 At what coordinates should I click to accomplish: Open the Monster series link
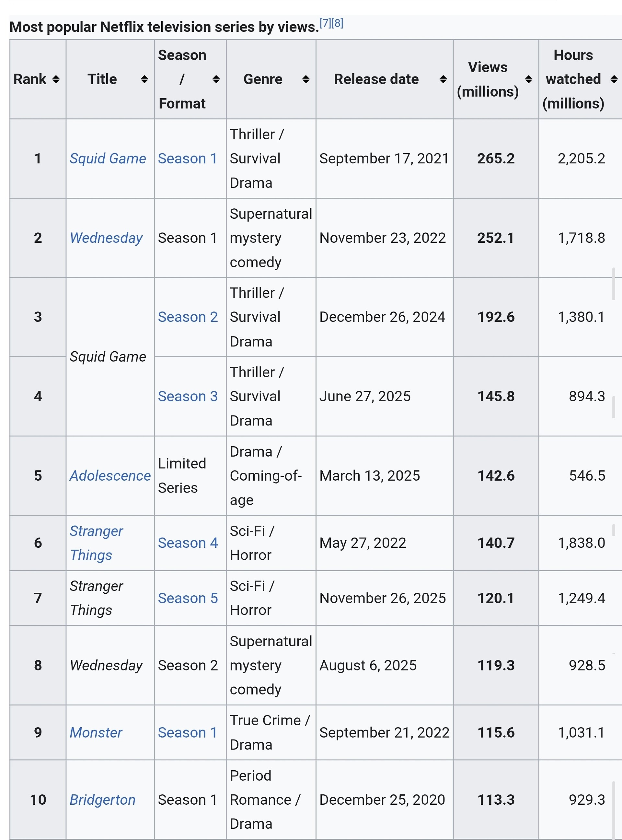pos(96,733)
